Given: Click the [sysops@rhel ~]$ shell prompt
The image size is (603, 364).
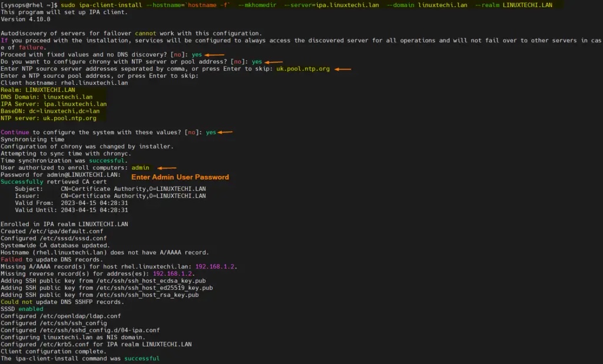Looking at the screenshot, I should (28, 5).
